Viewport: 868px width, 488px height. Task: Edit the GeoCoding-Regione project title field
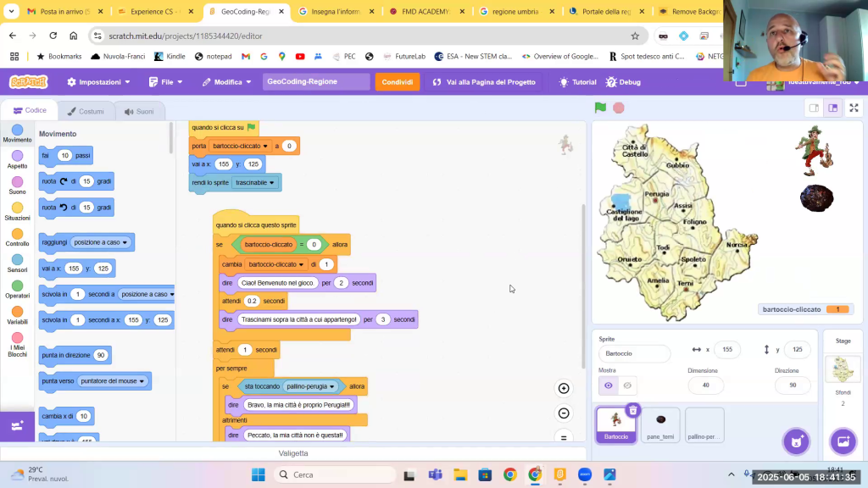pos(316,82)
